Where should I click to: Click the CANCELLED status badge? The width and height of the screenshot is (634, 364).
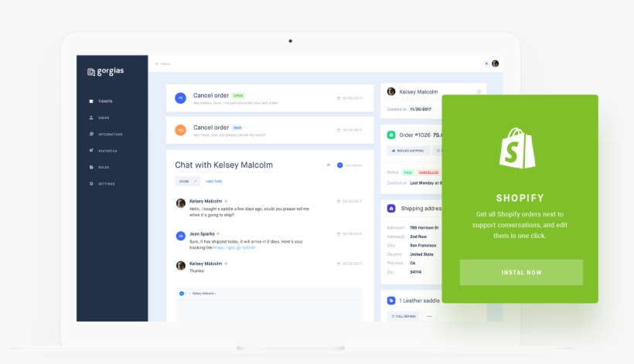pos(428,172)
